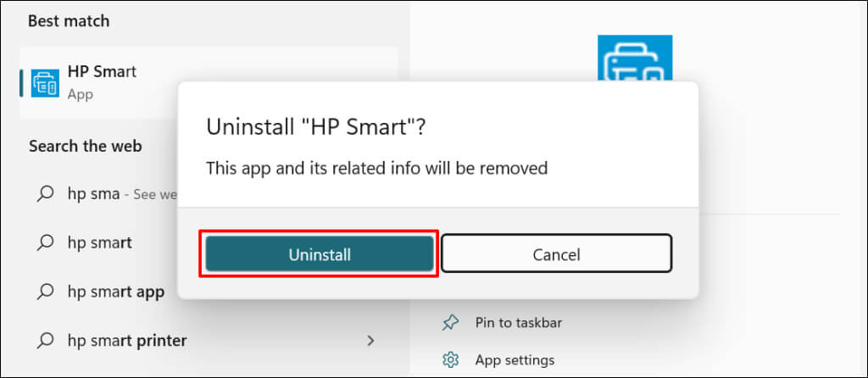Viewport: 868px width, 378px height.
Task: Click the gear icon beside App settings
Action: tap(451, 360)
